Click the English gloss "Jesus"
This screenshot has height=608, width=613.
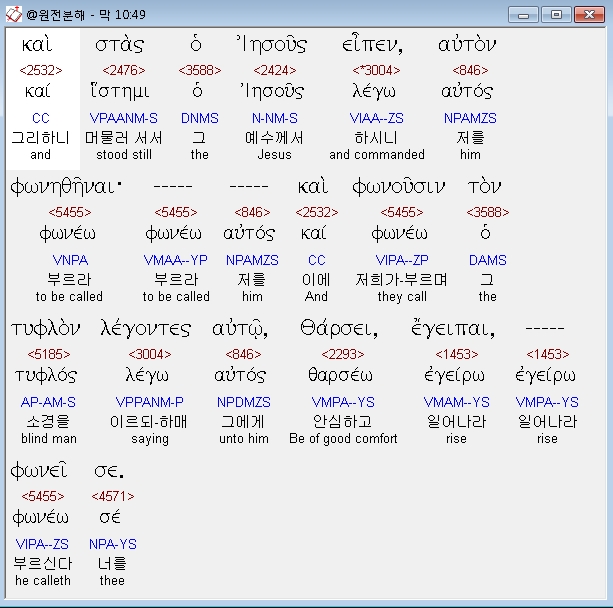tap(274, 155)
